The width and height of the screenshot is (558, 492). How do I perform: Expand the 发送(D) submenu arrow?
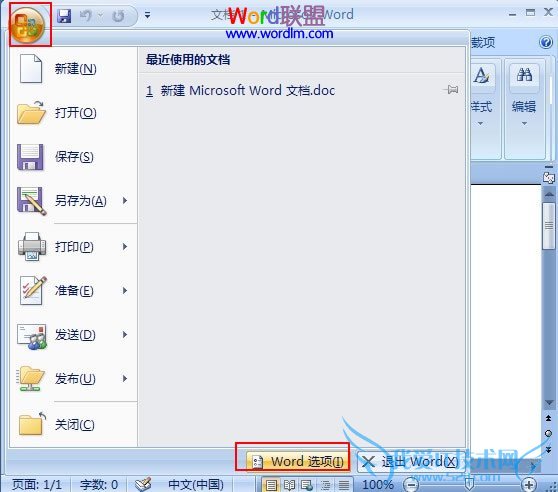(x=125, y=335)
